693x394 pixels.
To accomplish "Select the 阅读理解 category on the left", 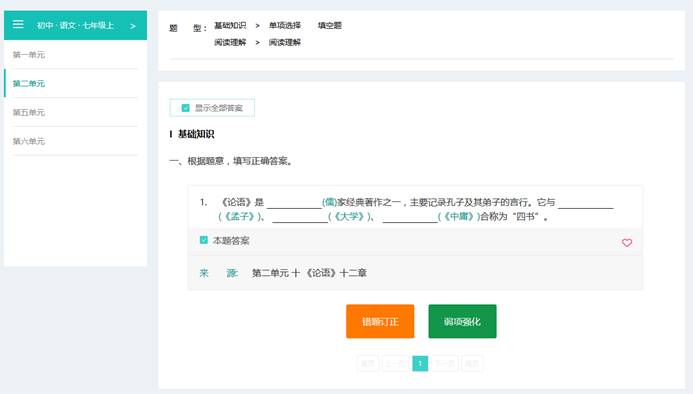I will pos(230,42).
